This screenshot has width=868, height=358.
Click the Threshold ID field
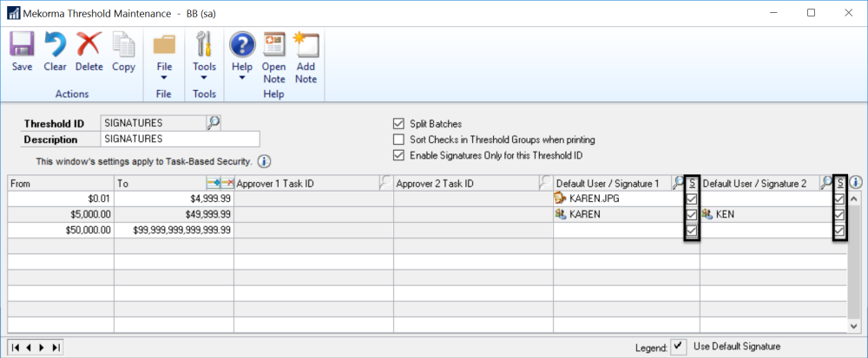click(154, 123)
